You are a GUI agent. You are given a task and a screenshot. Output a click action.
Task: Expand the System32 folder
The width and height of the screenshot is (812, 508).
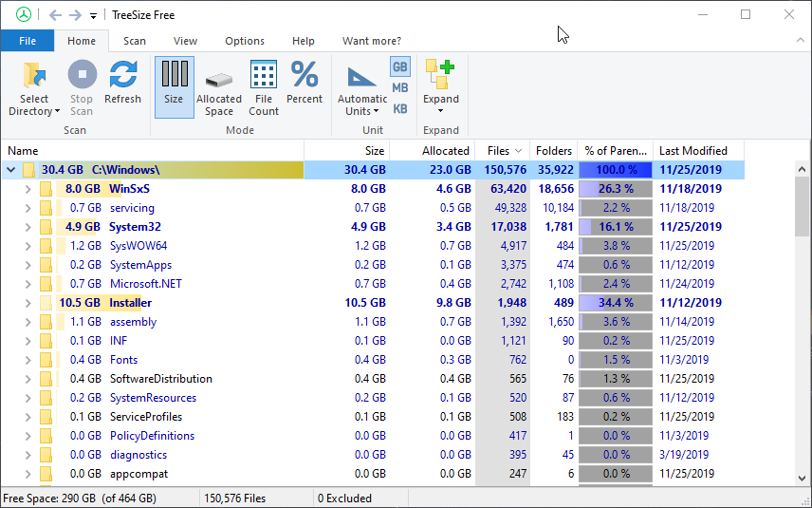[28, 227]
